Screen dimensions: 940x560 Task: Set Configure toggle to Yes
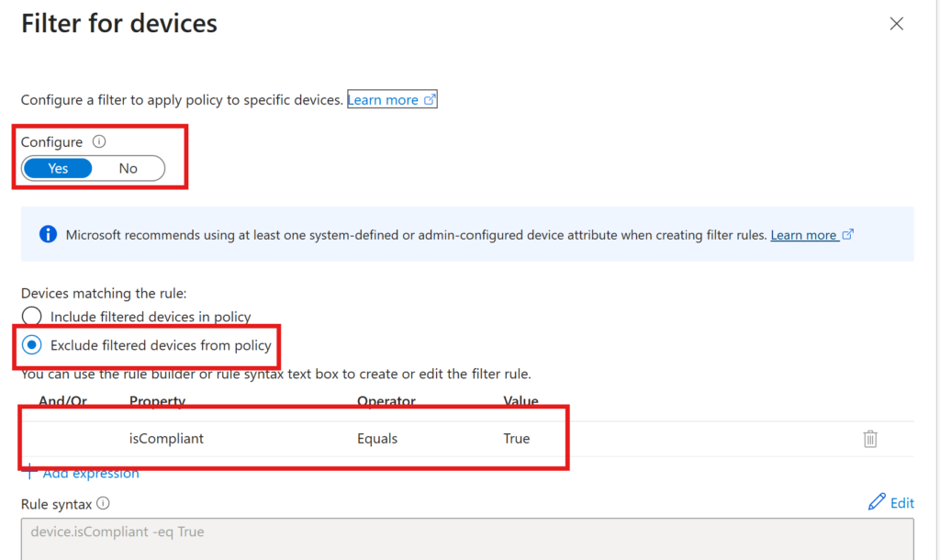pos(58,168)
